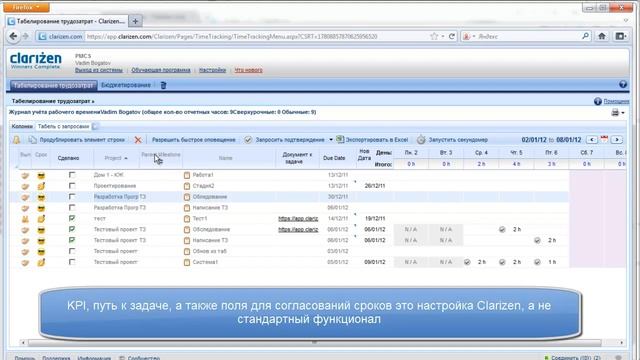The width and height of the screenshot is (640, 360).
Task: Click the browser back arrow
Action: coord(13,36)
